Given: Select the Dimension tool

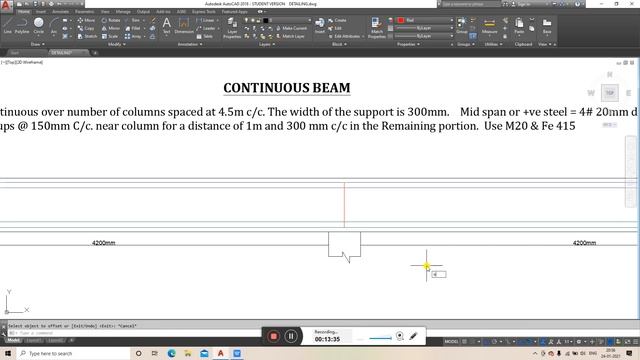Looking at the screenshot, I should [x=184, y=25].
